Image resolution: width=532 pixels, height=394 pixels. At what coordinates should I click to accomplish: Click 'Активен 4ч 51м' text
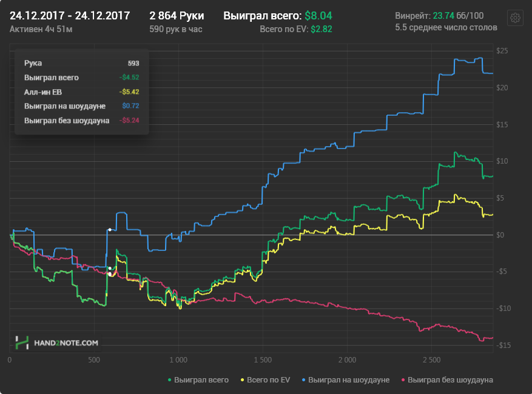41,29
